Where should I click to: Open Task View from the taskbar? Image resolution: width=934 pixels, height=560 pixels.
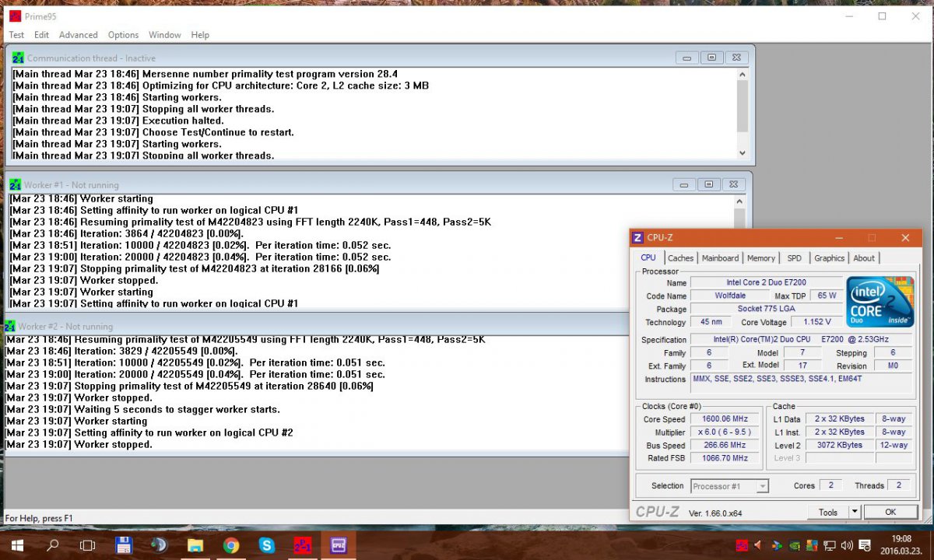click(x=88, y=545)
